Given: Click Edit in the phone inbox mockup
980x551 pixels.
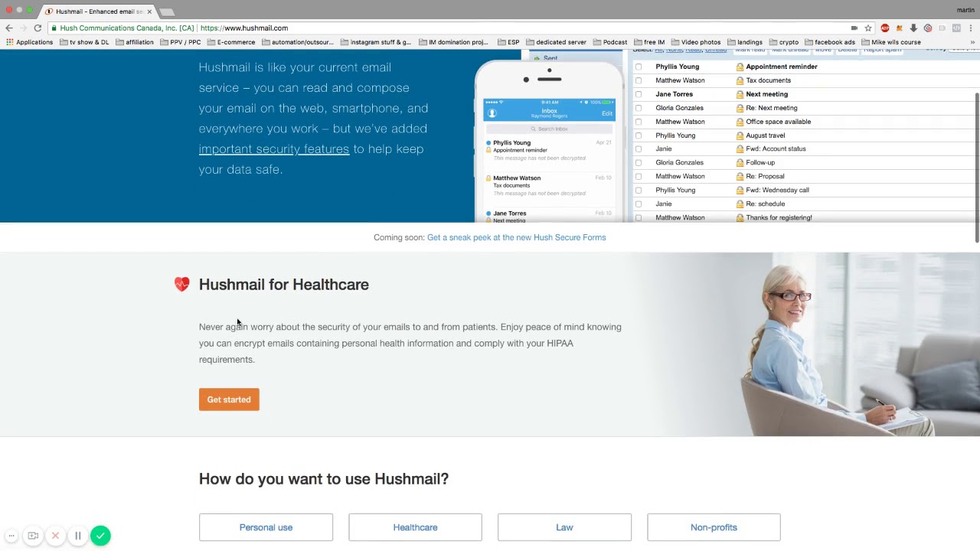Looking at the screenshot, I should coord(606,113).
